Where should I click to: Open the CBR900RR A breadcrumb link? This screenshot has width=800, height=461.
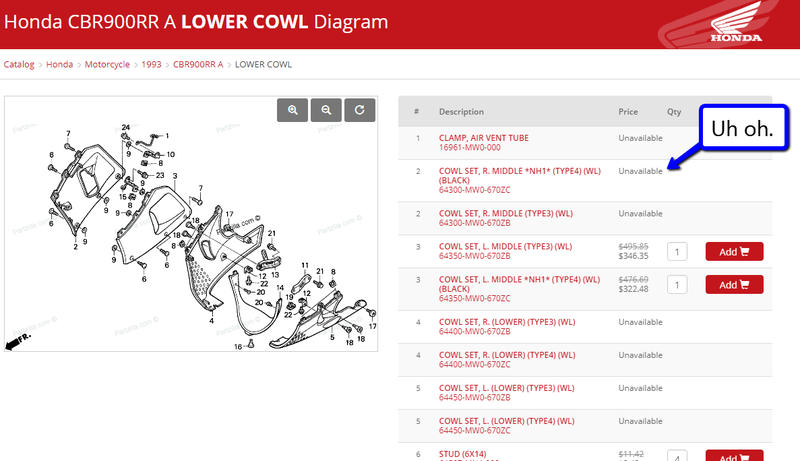tap(198, 64)
